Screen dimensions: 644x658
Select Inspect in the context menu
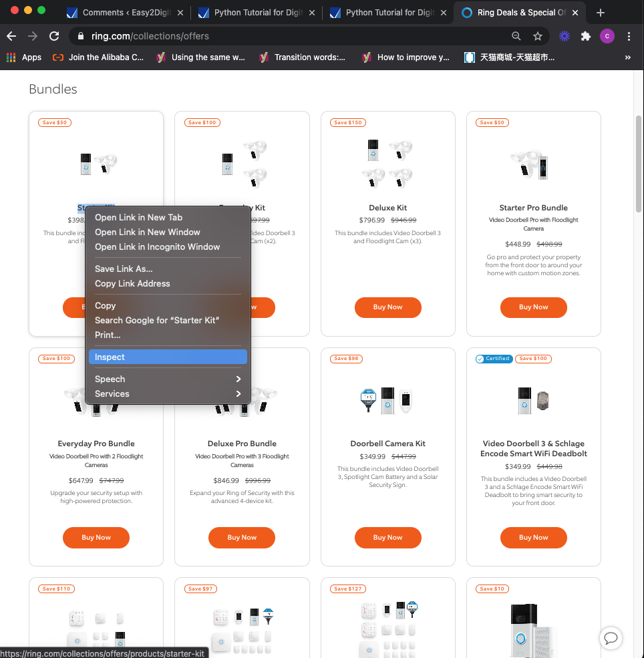click(x=168, y=357)
